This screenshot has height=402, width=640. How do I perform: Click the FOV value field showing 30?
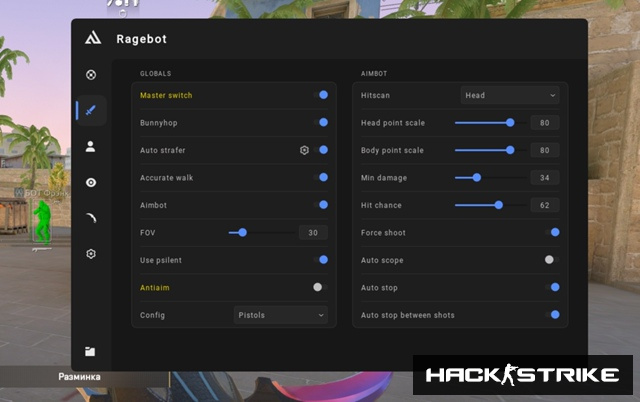(x=312, y=232)
